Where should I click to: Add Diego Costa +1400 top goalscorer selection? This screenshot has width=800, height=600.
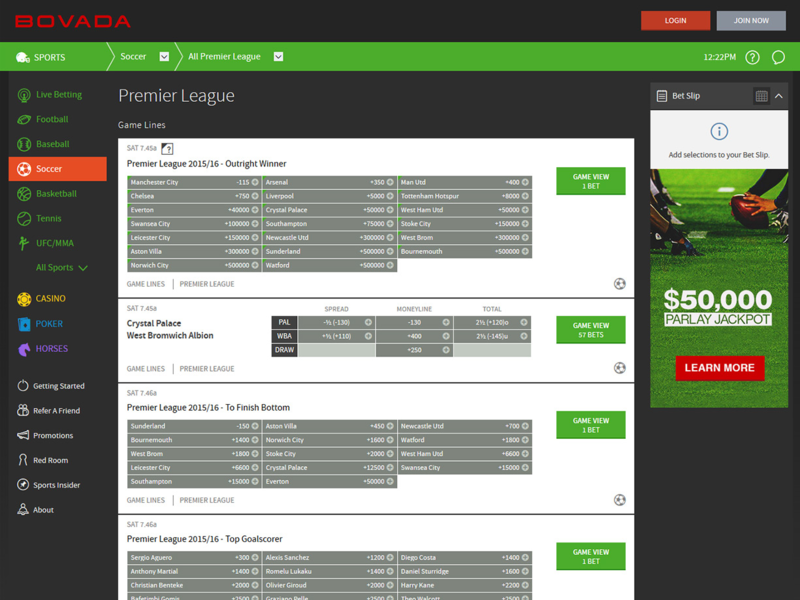465,558
